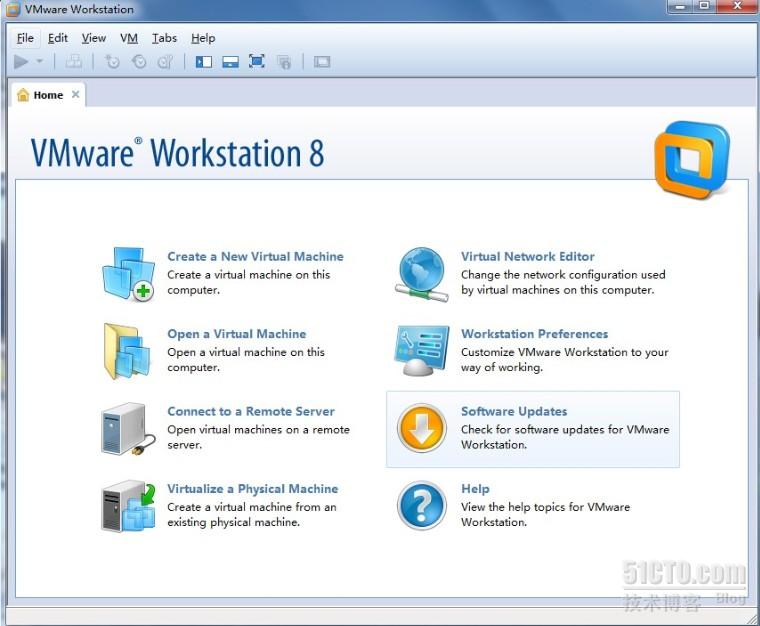
Task: Click the Virtual Network Editor link
Action: click(527, 256)
